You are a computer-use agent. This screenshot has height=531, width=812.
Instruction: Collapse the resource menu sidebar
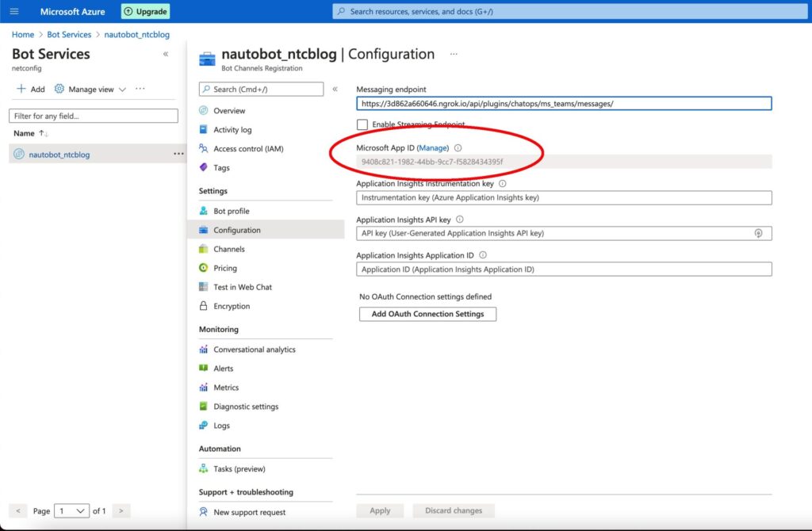pyautogui.click(x=335, y=89)
